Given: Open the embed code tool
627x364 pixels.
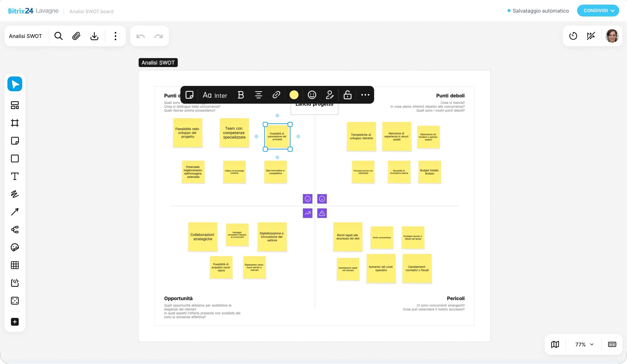Looking at the screenshot, I should pos(15,283).
